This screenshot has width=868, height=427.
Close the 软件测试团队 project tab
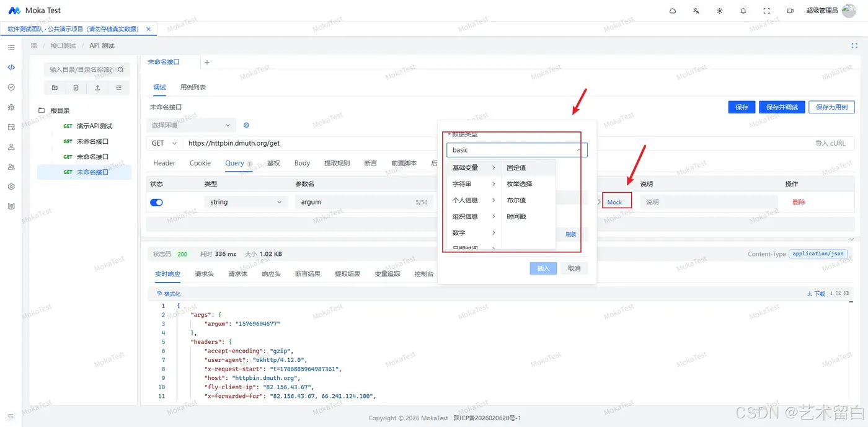coord(148,29)
